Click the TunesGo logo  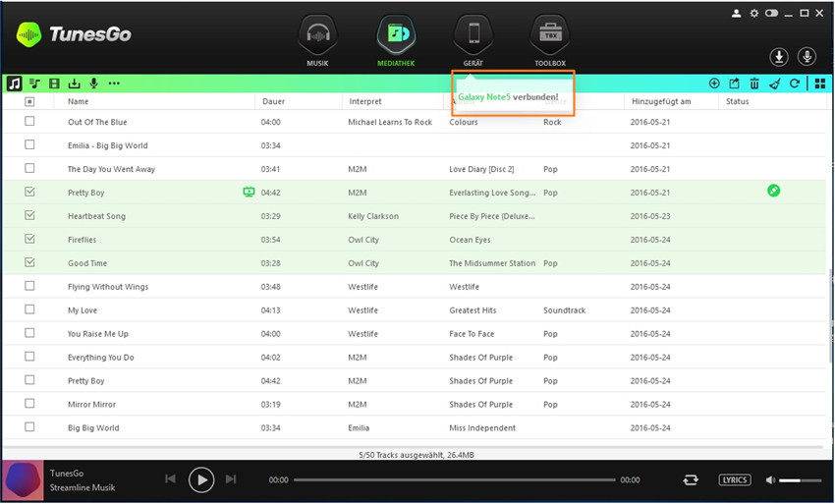point(74,34)
